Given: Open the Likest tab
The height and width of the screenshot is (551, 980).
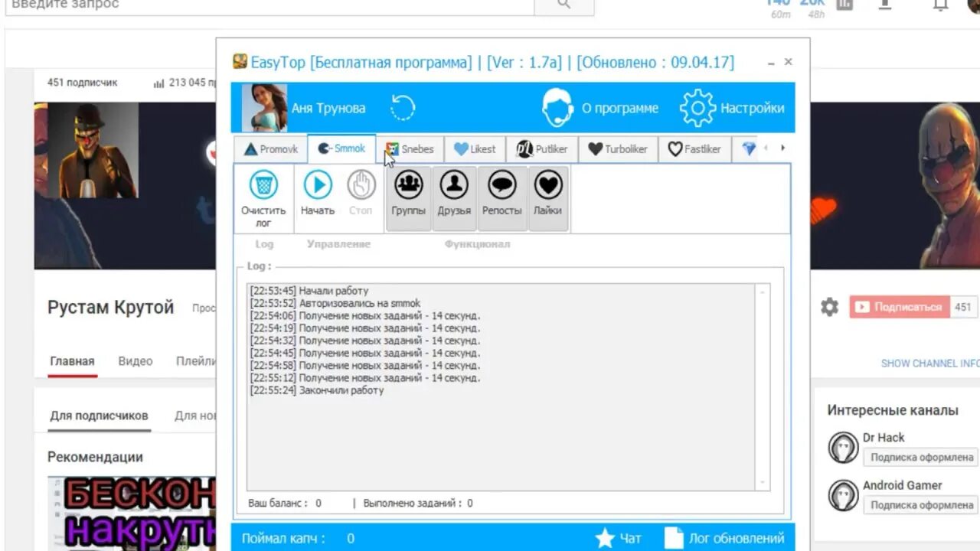Looking at the screenshot, I should 474,149.
